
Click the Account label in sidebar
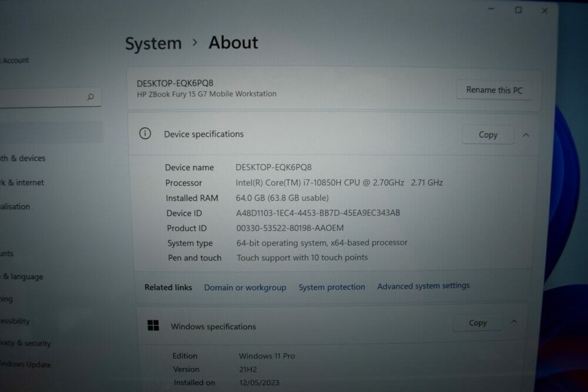coord(15,60)
